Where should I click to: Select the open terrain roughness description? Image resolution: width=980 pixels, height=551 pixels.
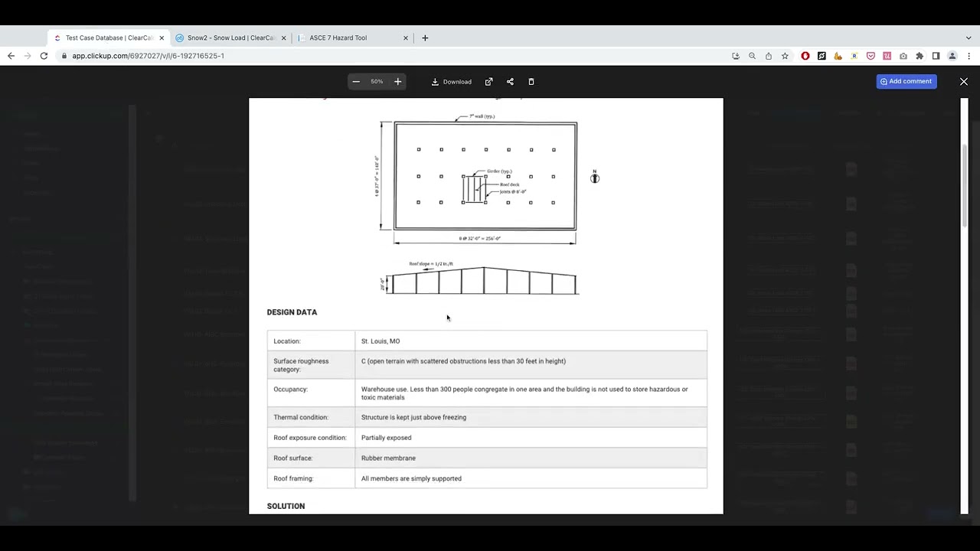pos(463,361)
